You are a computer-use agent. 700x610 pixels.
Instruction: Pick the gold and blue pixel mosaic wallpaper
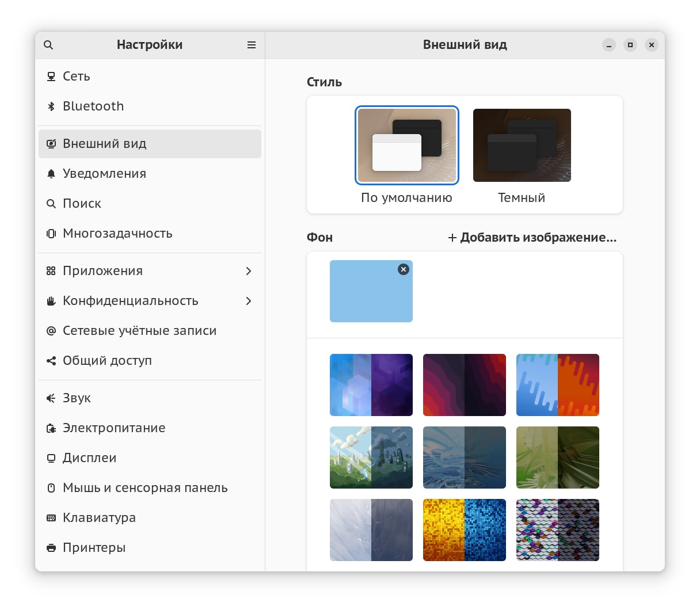pyautogui.click(x=465, y=530)
